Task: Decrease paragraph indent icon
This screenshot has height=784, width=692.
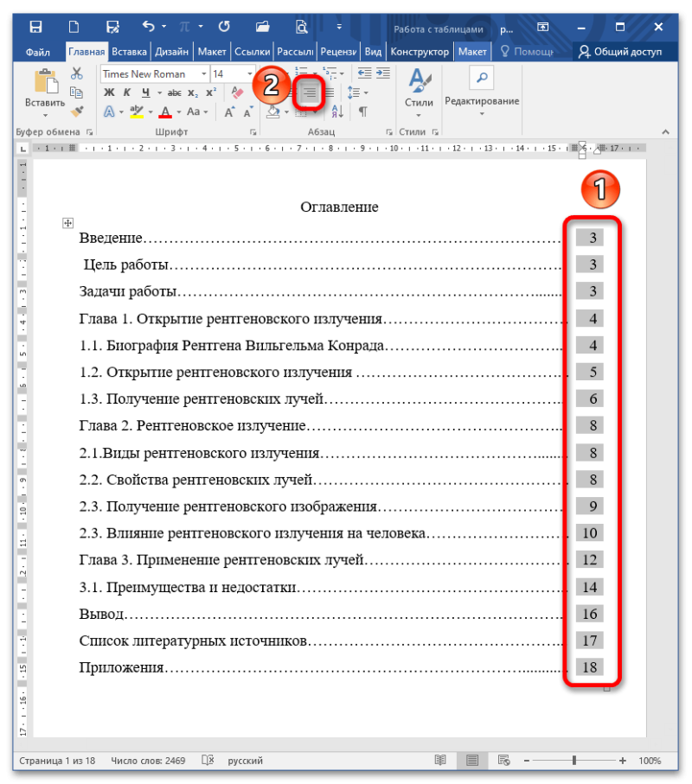Action: [x=364, y=73]
